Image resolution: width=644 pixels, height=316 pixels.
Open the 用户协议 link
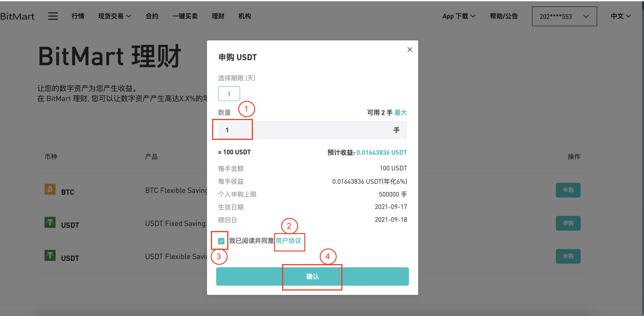[288, 241]
